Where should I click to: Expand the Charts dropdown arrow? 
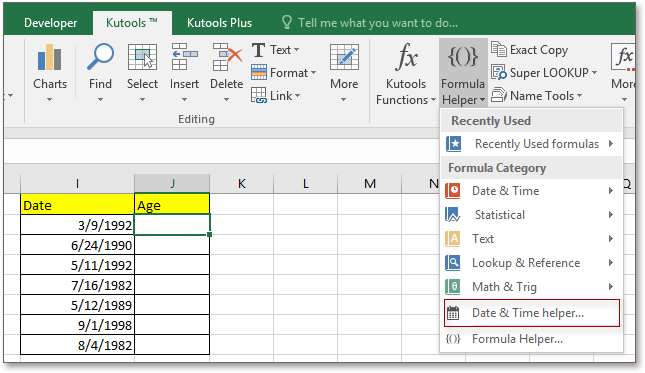pos(49,100)
